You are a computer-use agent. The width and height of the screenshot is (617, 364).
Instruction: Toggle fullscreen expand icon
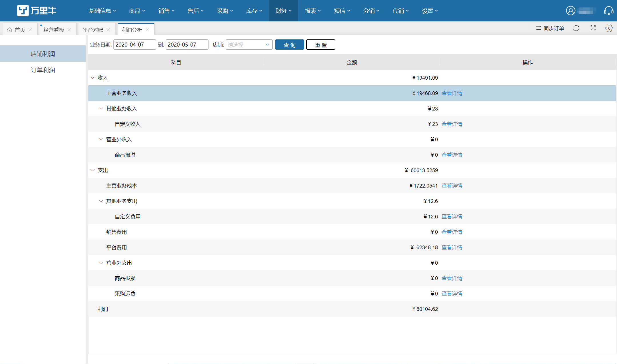point(593,28)
